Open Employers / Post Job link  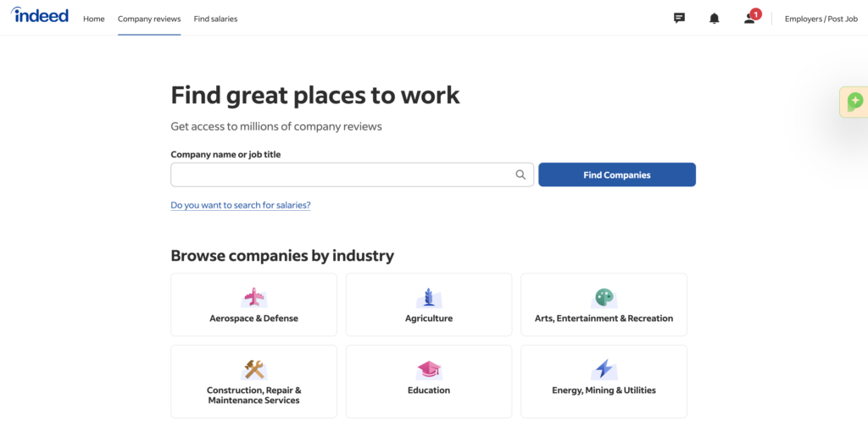pos(821,19)
